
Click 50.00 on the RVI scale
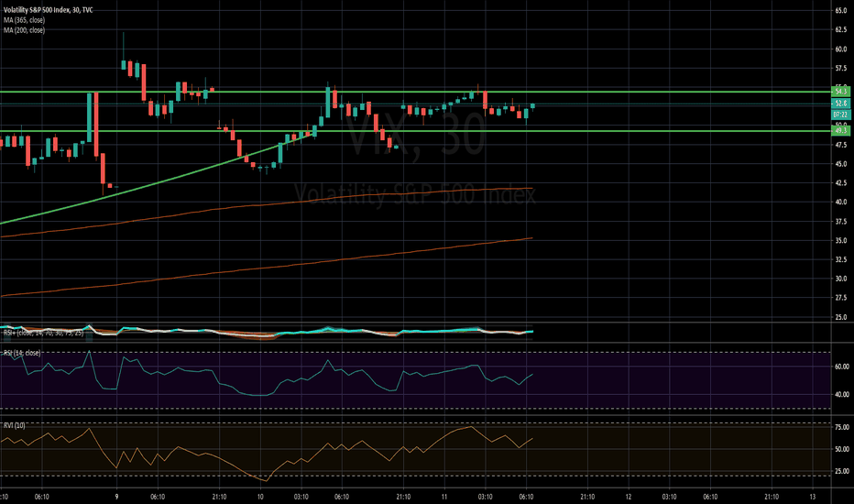pos(842,450)
